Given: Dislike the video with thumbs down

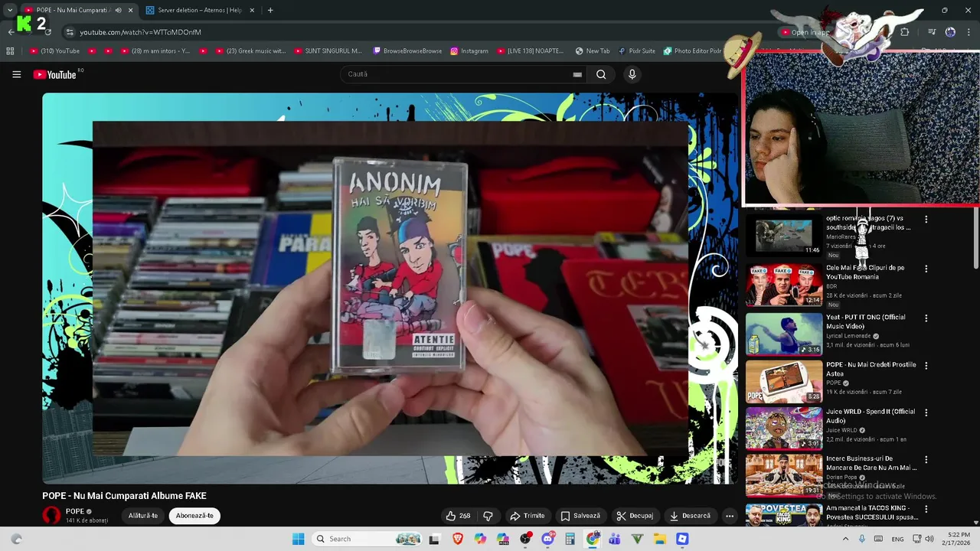Looking at the screenshot, I should [488, 516].
